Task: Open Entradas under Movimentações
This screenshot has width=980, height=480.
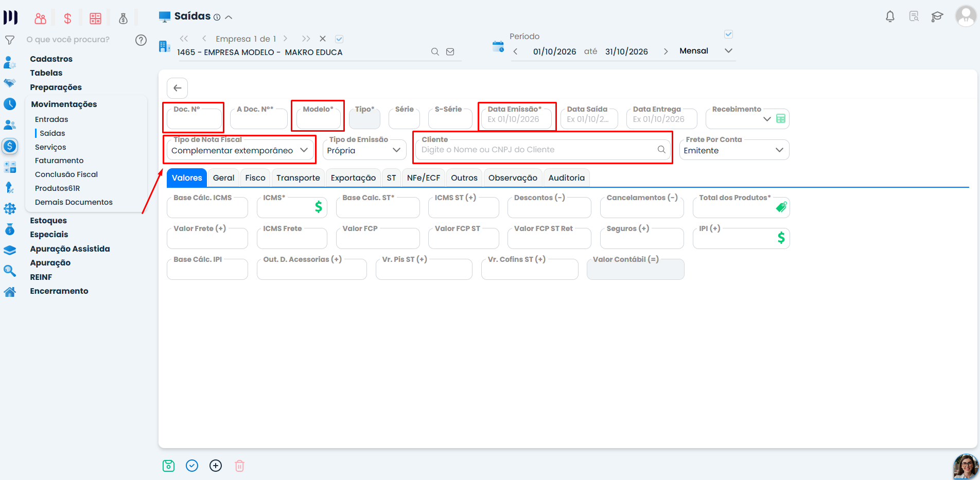Action: point(51,119)
